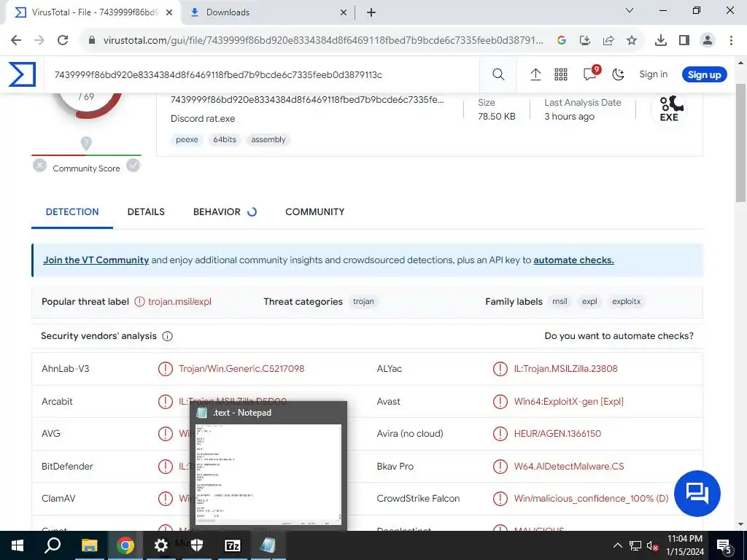Open Chrome downloads tray icon
Viewport: 747px width, 560px height.
click(x=661, y=41)
